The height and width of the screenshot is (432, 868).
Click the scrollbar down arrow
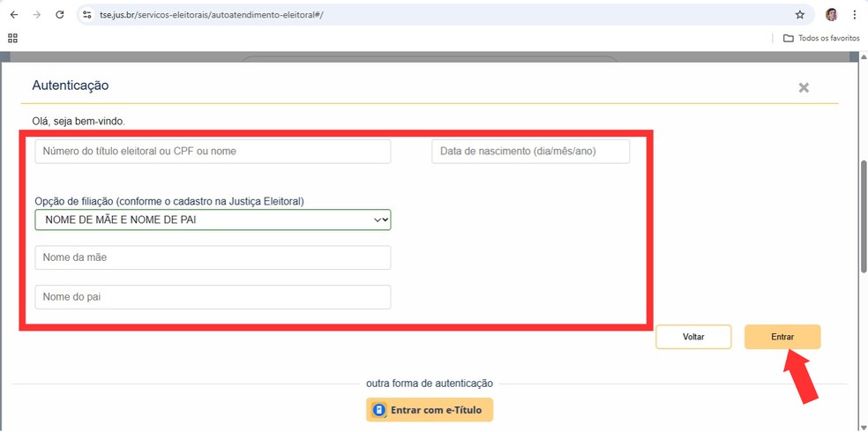pos(863,427)
